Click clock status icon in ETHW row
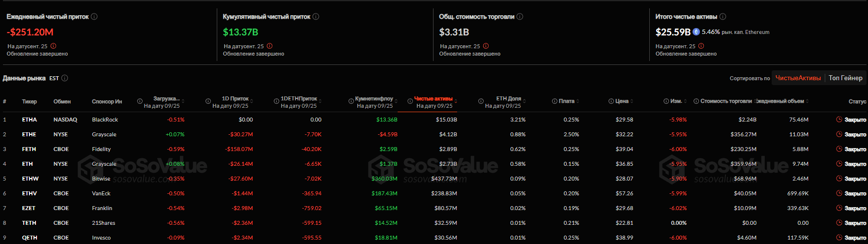 point(839,179)
